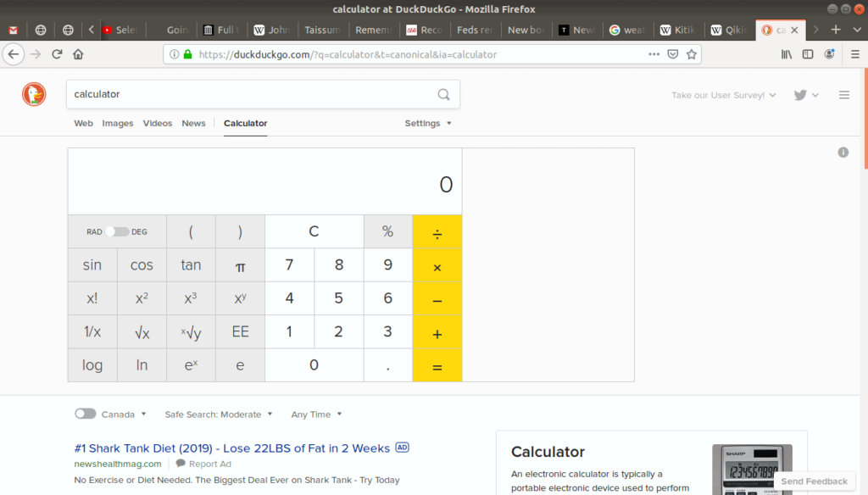Select the News tab
This screenshot has width=868, height=495.
[x=193, y=124]
